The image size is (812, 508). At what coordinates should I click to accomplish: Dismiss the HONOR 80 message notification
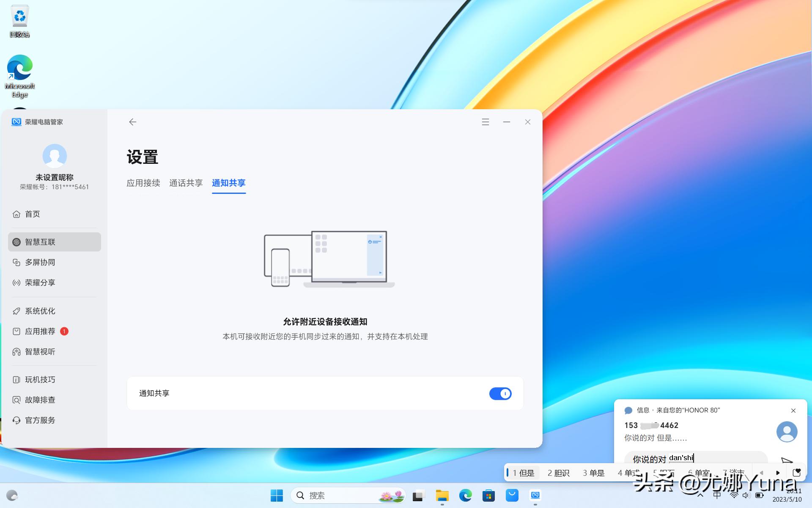tap(793, 410)
